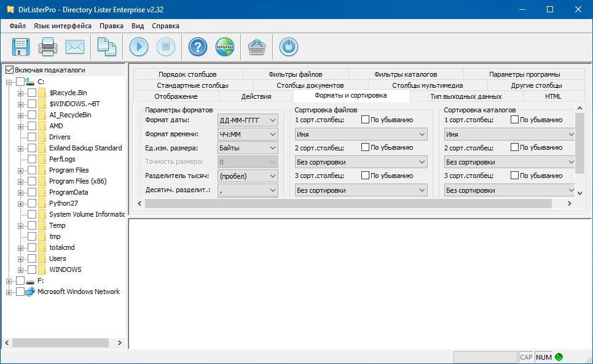Open Help with question mark icon
This screenshot has width=593, height=364.
[198, 47]
